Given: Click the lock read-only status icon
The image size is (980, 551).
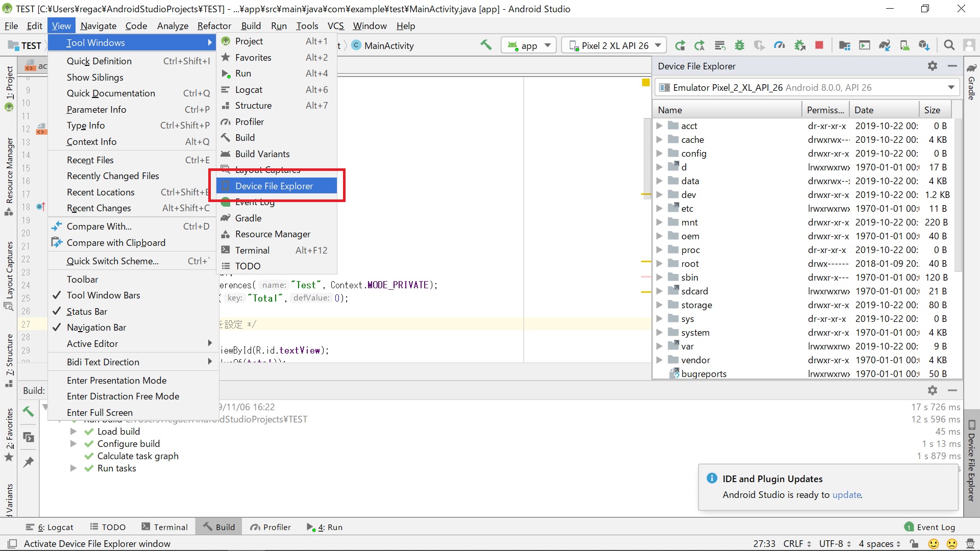Looking at the screenshot, I should click(x=915, y=544).
